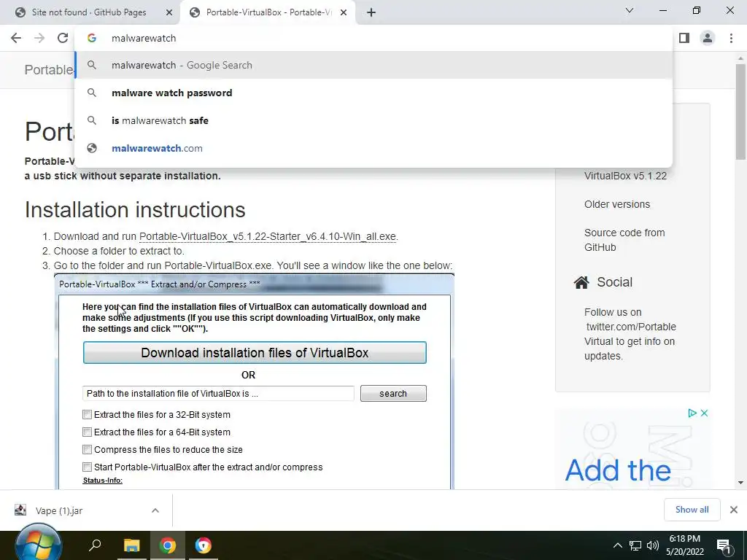Click the second Chrome-like taskbar icon
Viewport: 747px width, 560px height.
(x=204, y=545)
